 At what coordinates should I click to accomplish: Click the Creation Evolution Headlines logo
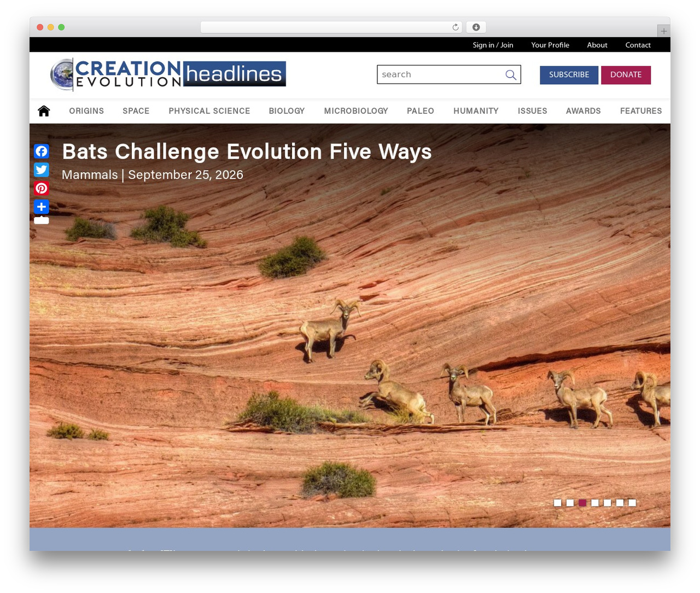[168, 74]
